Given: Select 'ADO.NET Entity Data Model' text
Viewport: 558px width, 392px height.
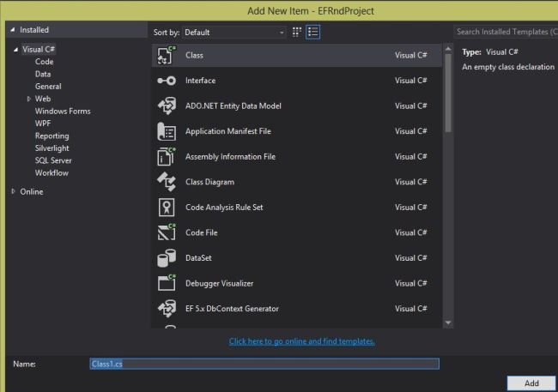Looking at the screenshot, I should (234, 106).
